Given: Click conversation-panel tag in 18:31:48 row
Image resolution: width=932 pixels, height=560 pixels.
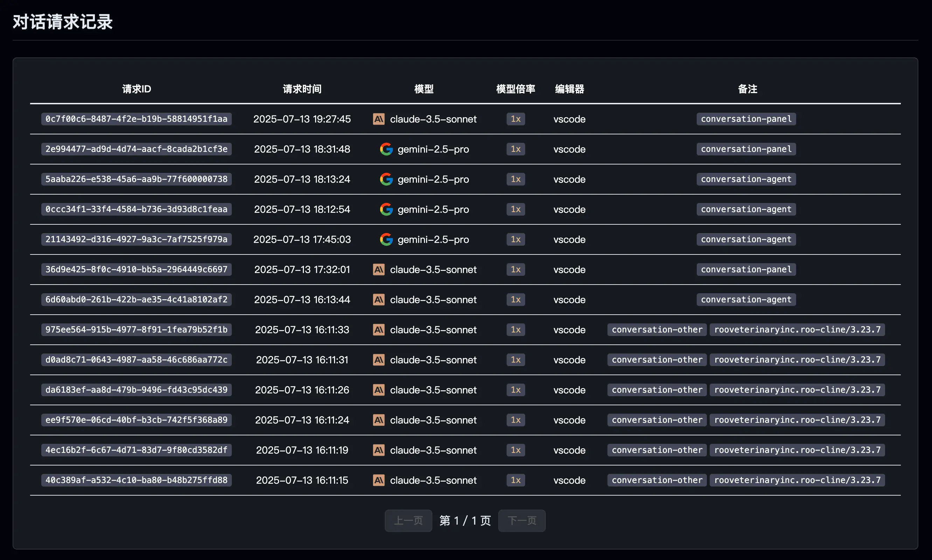Looking at the screenshot, I should (x=746, y=149).
